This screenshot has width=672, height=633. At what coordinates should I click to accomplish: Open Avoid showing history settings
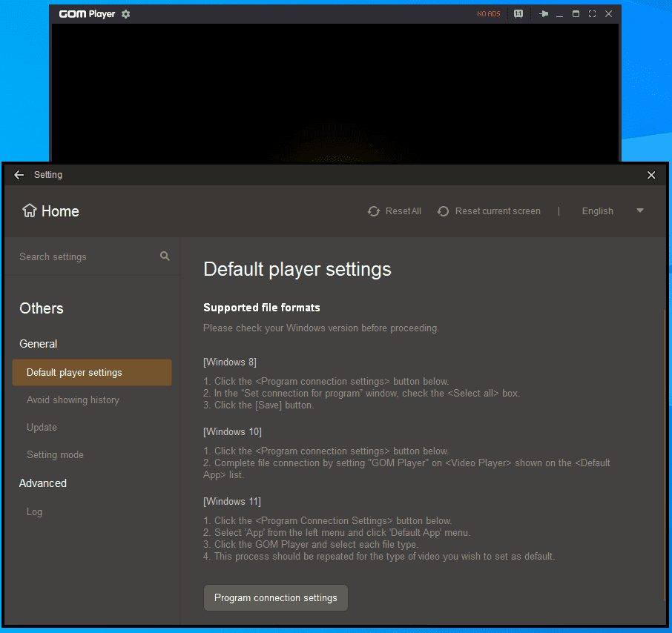[x=73, y=400]
